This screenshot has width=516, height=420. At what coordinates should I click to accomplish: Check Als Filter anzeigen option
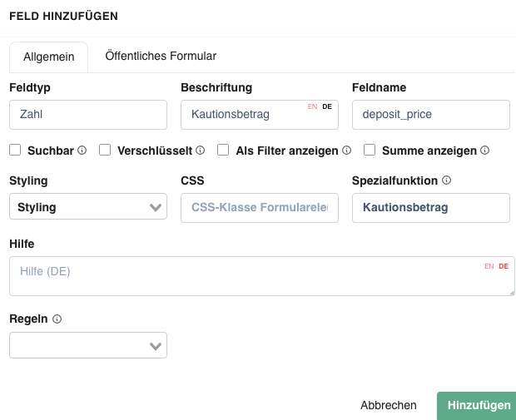223,150
